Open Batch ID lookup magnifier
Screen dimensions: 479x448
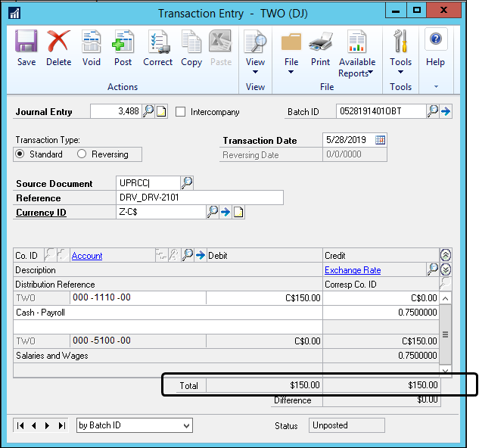point(433,111)
